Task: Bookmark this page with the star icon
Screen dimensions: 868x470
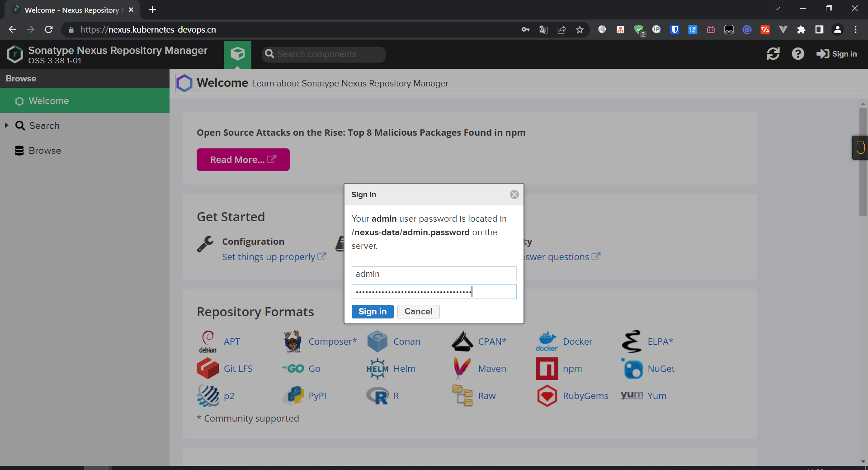Action: pos(580,29)
